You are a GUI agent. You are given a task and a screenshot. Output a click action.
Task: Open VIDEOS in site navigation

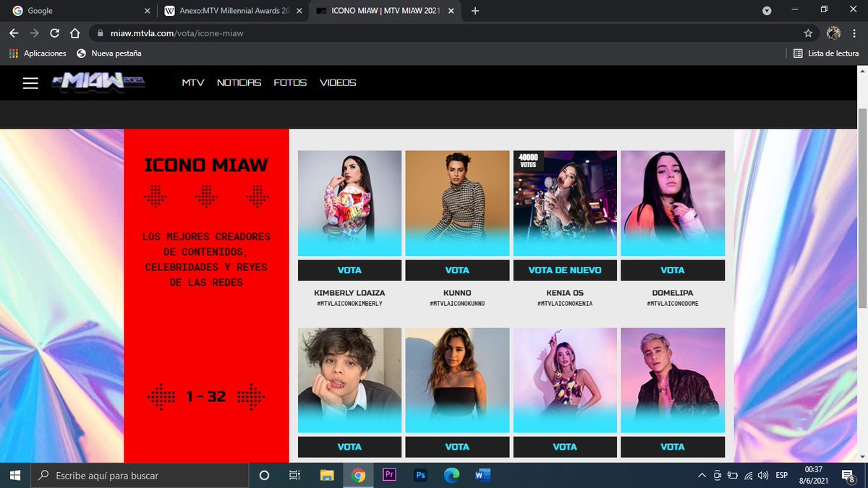coord(338,83)
